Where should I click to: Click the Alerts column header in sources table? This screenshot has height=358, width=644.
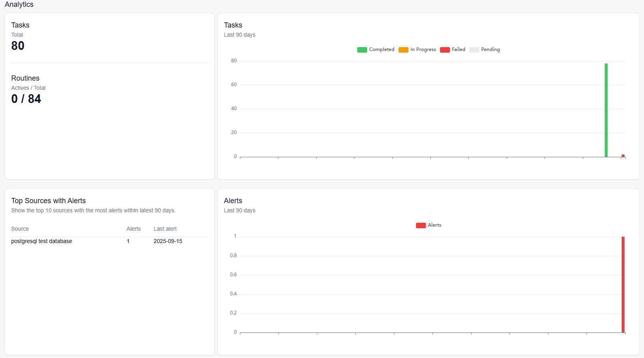133,229
